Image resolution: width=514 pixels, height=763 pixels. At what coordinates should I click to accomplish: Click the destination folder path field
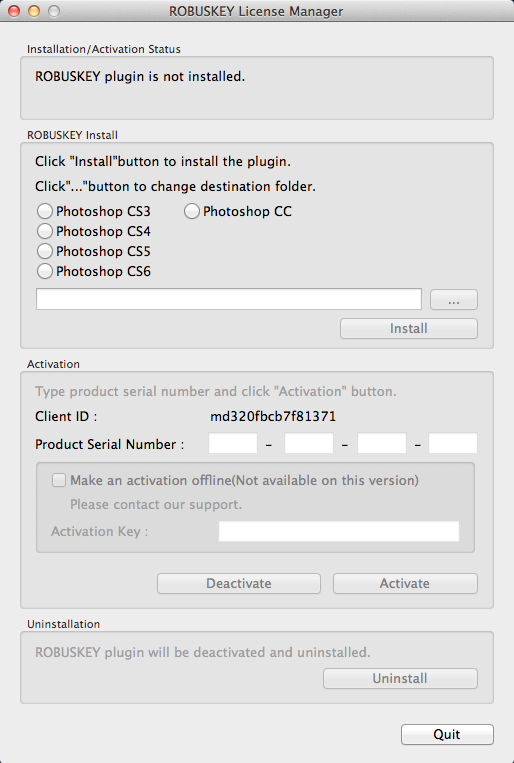click(x=229, y=299)
